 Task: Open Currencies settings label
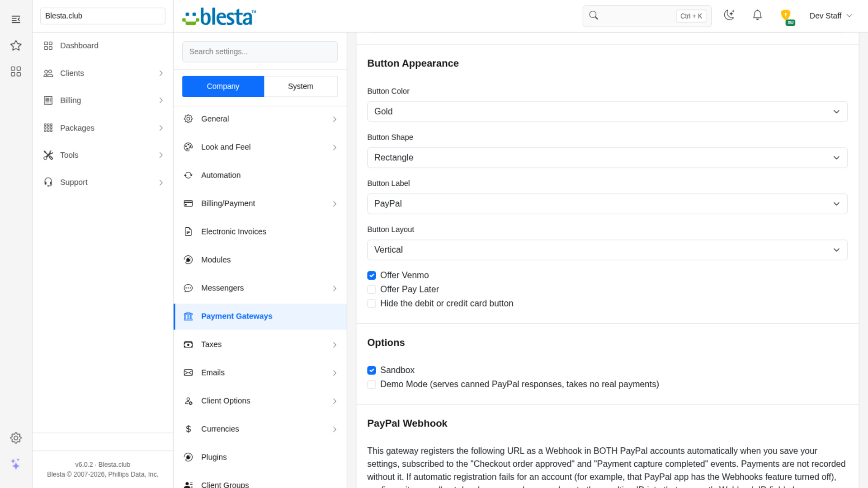(220, 429)
